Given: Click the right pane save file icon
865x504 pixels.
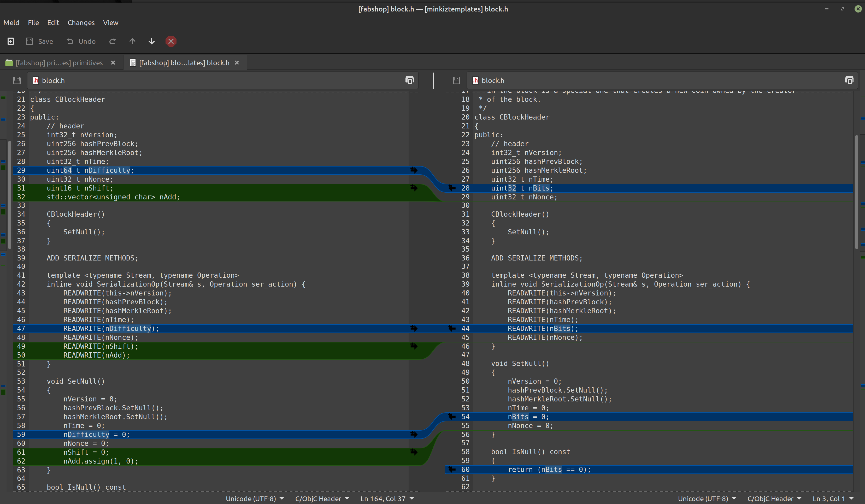Looking at the screenshot, I should click(x=456, y=80).
